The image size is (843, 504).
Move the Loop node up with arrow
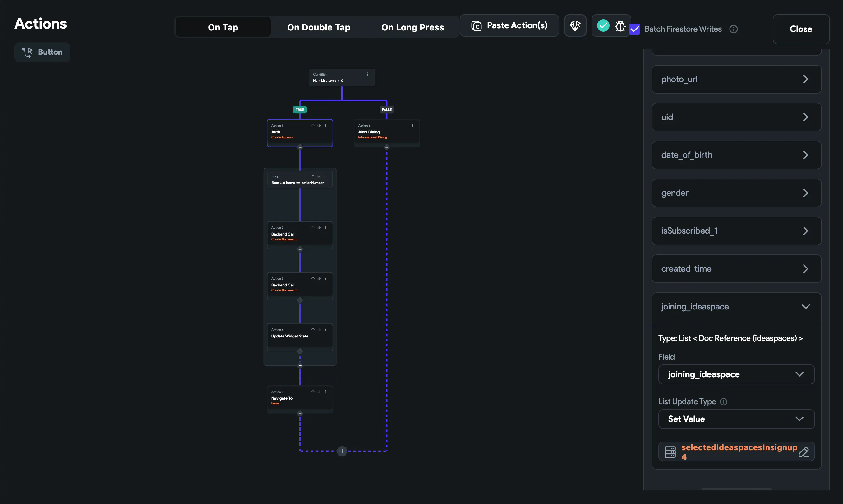tap(312, 176)
